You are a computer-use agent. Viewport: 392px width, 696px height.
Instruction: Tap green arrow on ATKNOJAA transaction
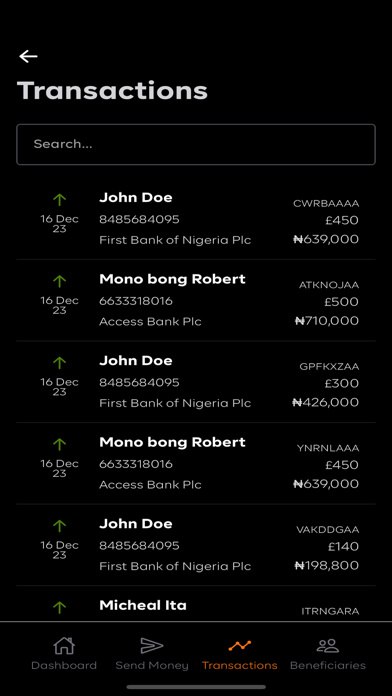click(x=59, y=281)
